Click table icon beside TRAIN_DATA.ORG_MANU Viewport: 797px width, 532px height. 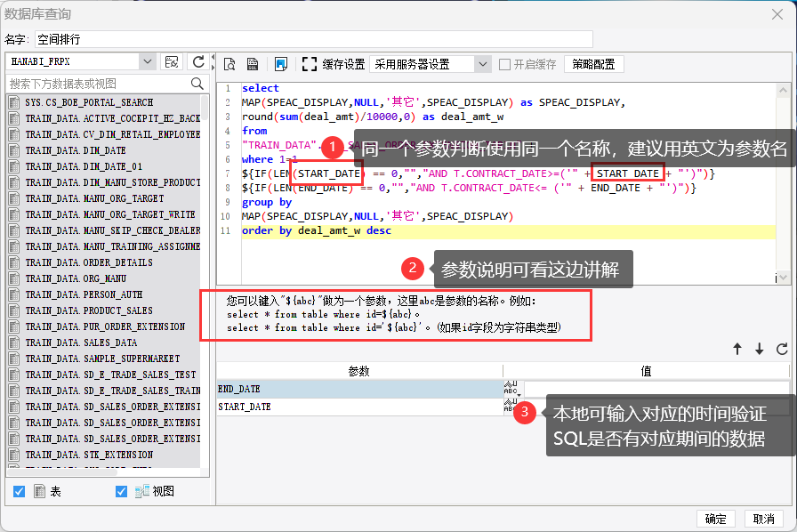(x=14, y=278)
